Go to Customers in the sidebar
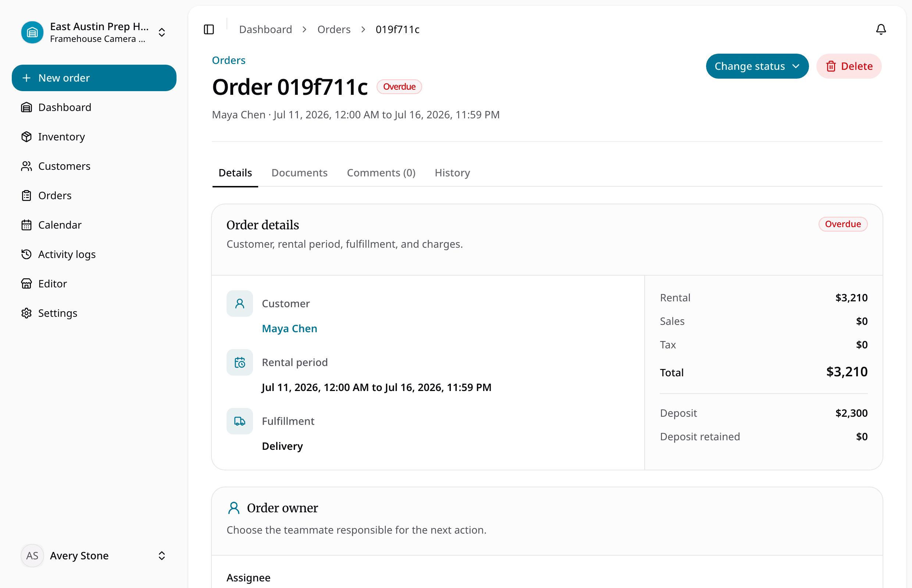 pos(94,166)
